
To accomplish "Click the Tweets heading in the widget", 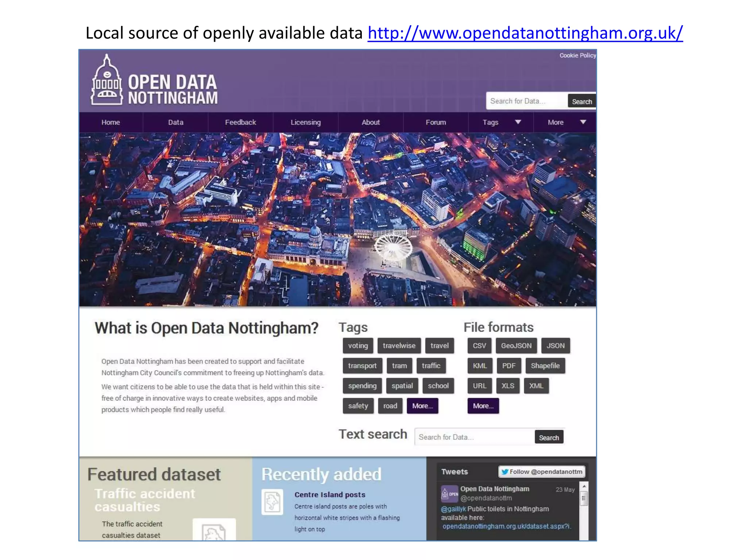I will pos(454,472).
